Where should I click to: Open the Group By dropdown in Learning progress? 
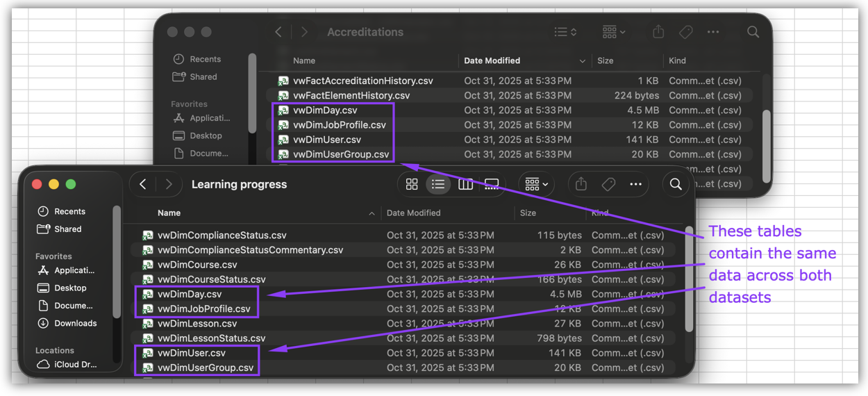(536, 184)
